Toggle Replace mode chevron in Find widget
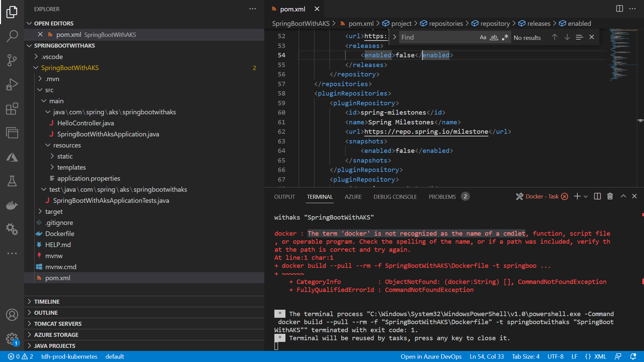 coord(394,37)
